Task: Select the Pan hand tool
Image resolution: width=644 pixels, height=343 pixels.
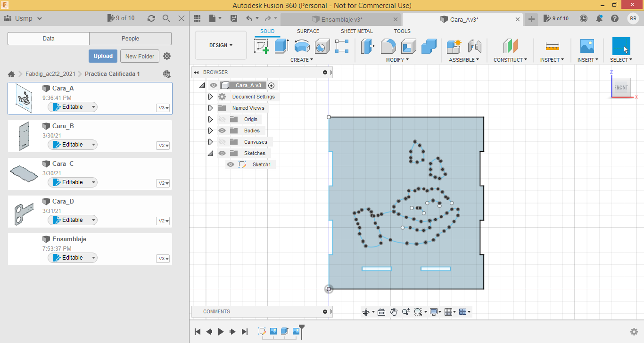Action: click(394, 312)
